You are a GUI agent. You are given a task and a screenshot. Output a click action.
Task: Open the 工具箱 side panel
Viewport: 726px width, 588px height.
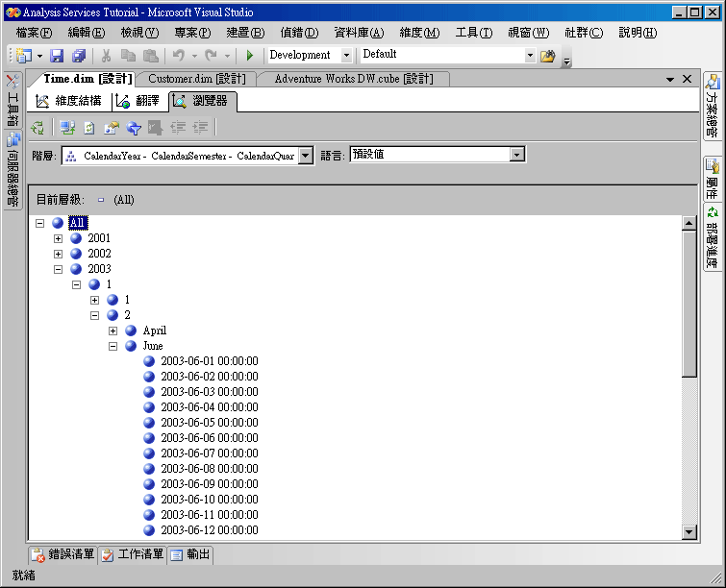(x=13, y=100)
